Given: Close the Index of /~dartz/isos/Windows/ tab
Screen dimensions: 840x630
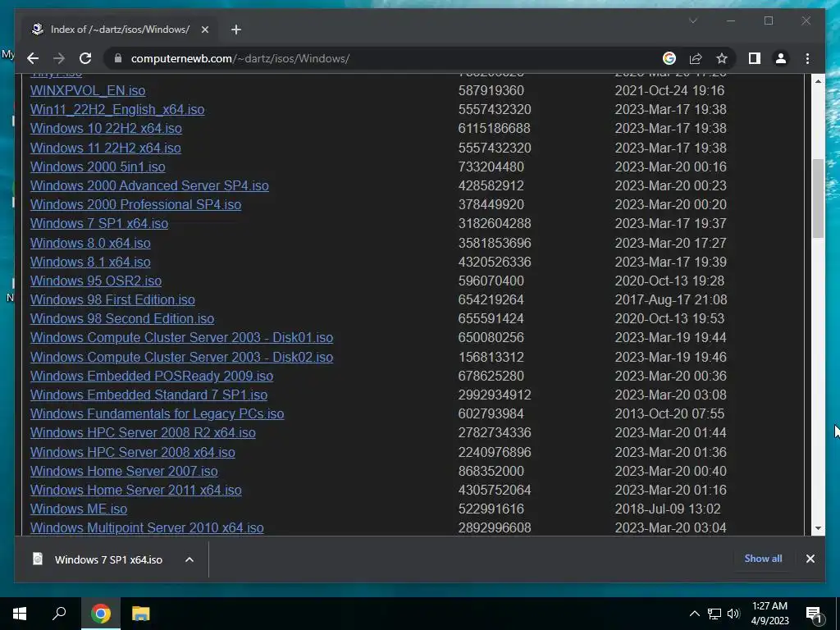Looking at the screenshot, I should 204,30.
